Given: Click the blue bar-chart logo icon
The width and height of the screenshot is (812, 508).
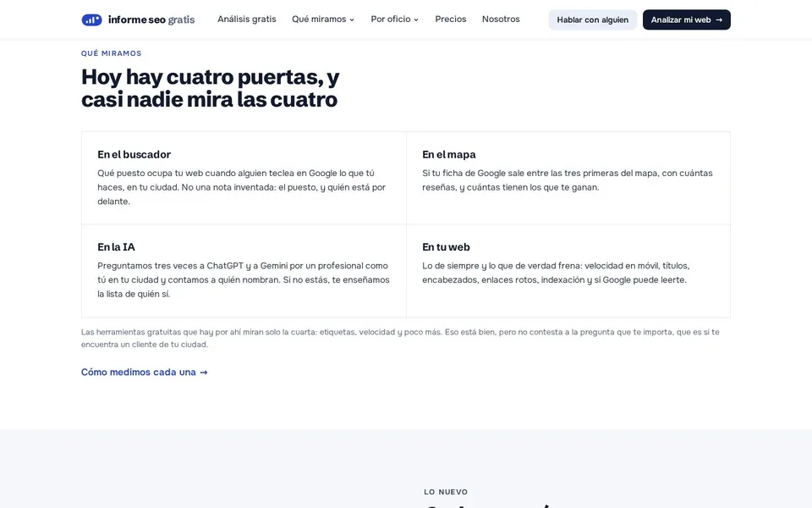Looking at the screenshot, I should click(91, 19).
